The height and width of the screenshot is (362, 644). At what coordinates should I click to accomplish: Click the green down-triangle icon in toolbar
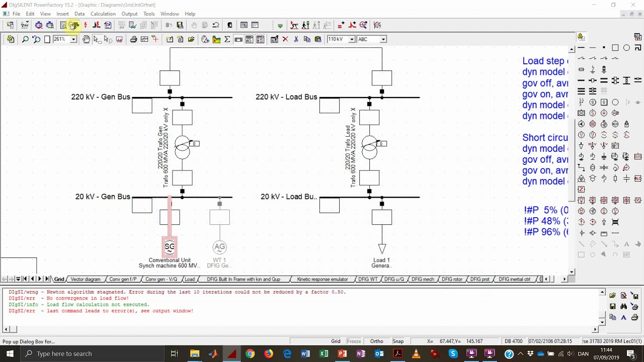tap(280, 25)
